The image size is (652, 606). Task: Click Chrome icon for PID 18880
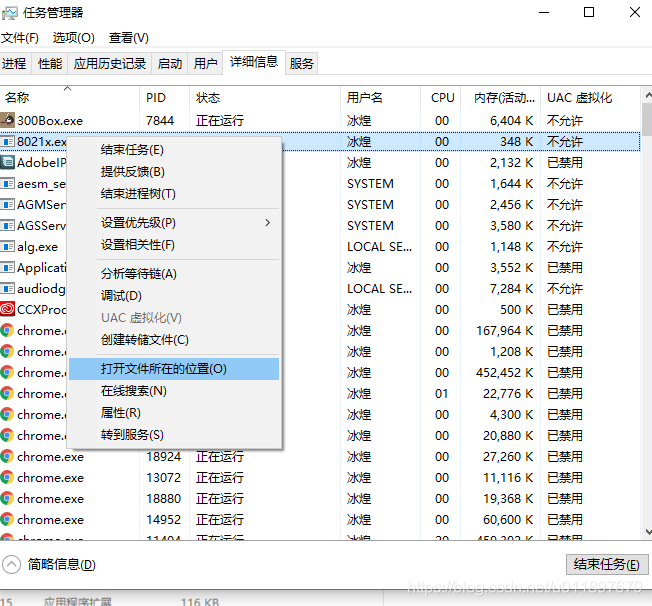(x=7, y=498)
